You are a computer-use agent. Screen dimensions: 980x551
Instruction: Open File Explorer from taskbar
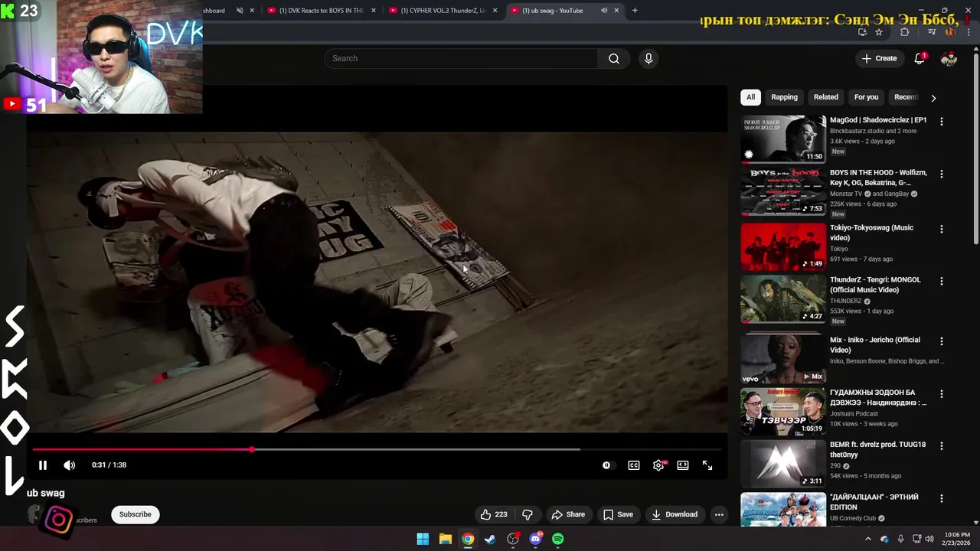(x=445, y=539)
